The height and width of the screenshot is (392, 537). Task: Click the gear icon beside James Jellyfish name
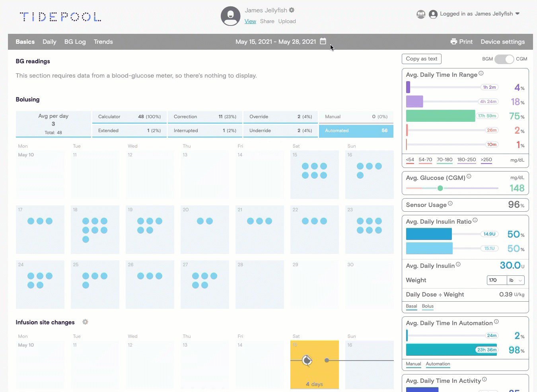tap(292, 10)
